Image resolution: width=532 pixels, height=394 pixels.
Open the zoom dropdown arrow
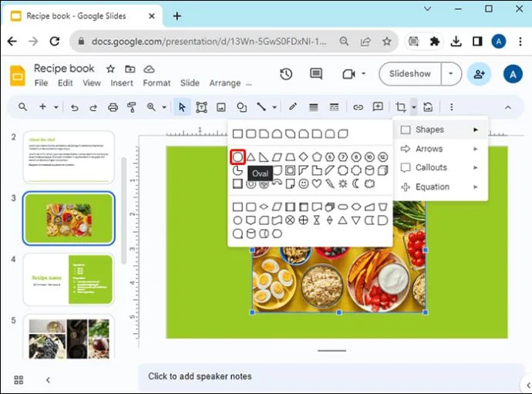tap(164, 107)
